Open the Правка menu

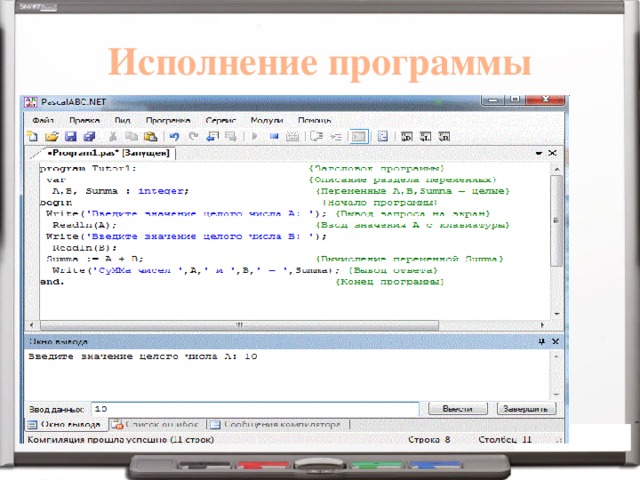tap(84, 120)
